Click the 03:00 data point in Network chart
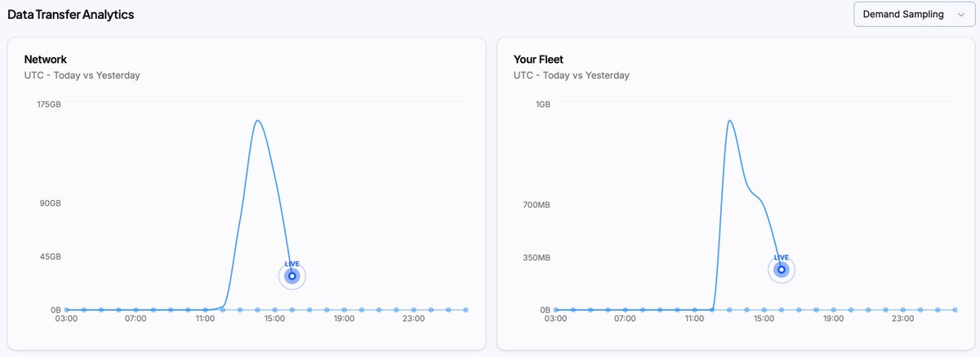The width and height of the screenshot is (980, 357). (x=67, y=310)
